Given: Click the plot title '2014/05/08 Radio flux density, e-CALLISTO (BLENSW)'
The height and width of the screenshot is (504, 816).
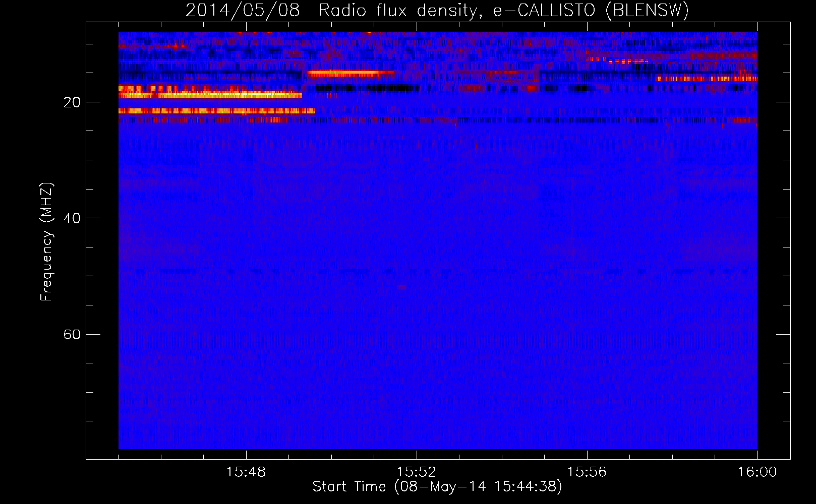Looking at the screenshot, I should (x=437, y=11).
